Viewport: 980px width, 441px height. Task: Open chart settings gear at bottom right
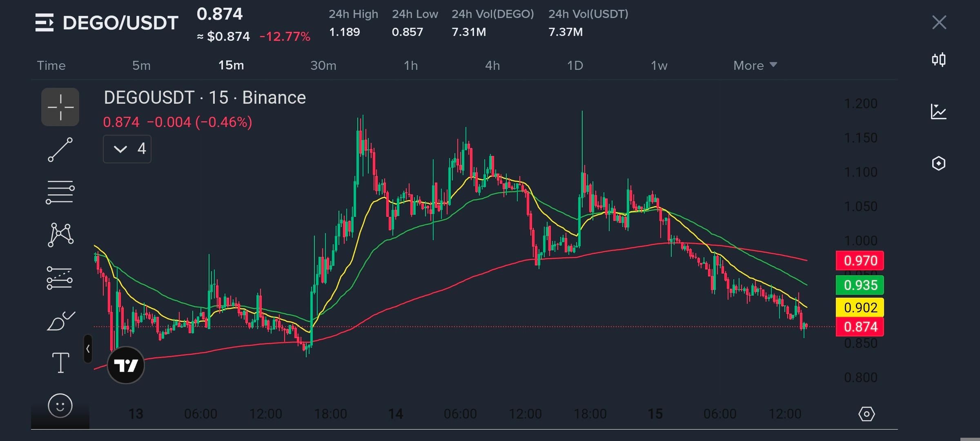(866, 414)
